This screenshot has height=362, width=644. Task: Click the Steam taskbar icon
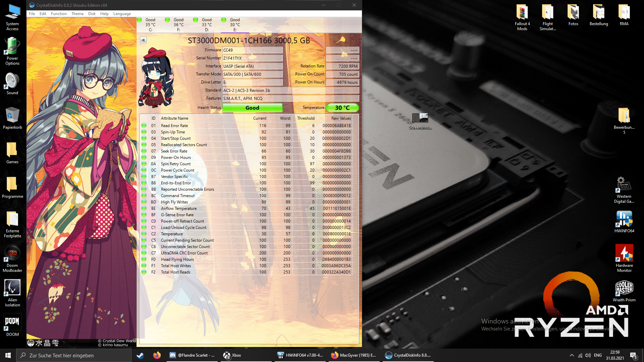tap(140, 355)
